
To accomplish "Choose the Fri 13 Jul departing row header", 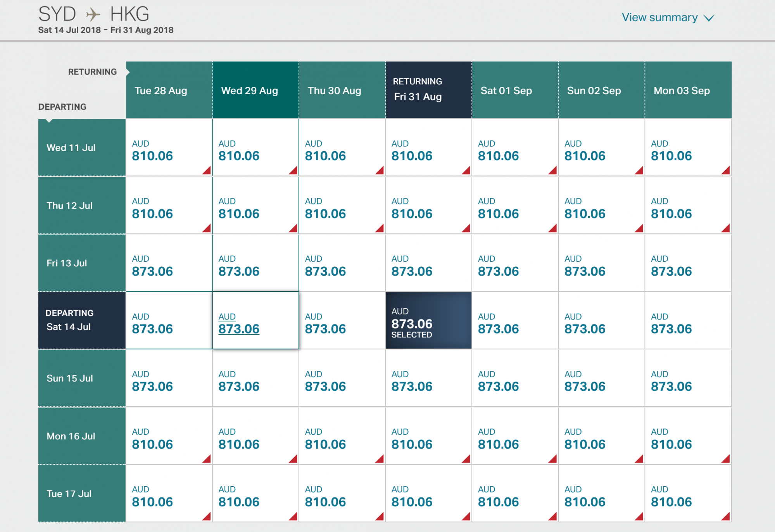I will pyautogui.click(x=82, y=263).
